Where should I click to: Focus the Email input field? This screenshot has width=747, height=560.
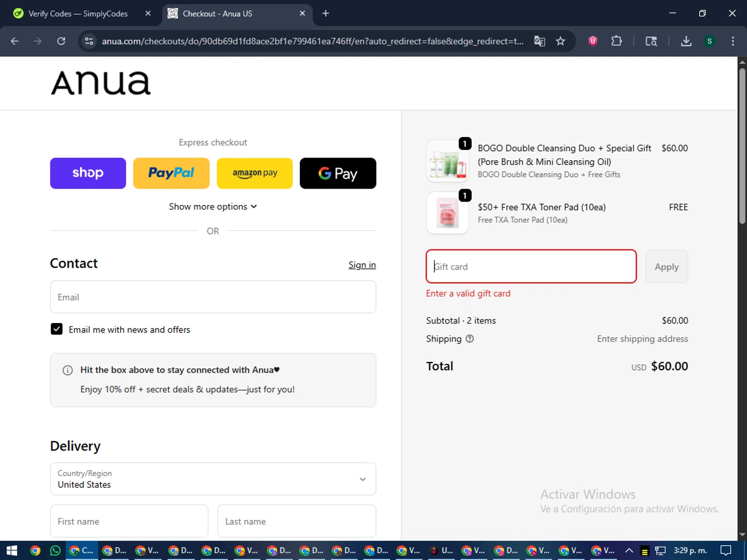[x=213, y=297]
